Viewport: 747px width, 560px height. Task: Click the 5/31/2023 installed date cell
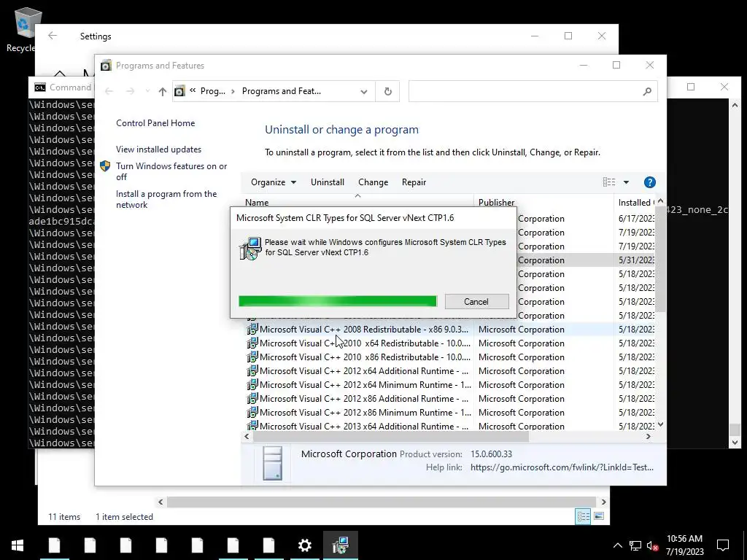pyautogui.click(x=636, y=260)
